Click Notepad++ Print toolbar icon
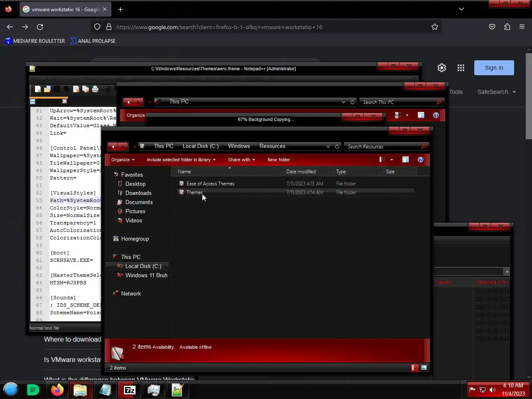This screenshot has height=399, width=532. [x=95, y=89]
